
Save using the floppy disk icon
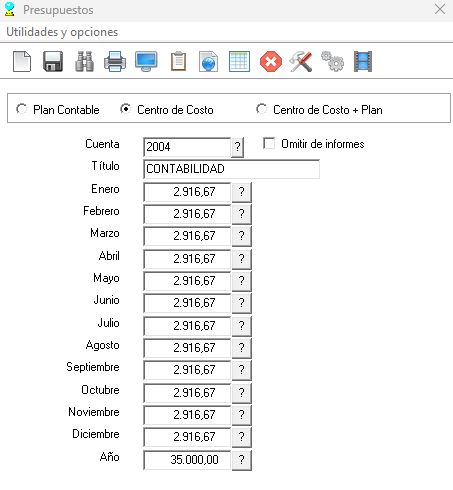[x=53, y=62]
